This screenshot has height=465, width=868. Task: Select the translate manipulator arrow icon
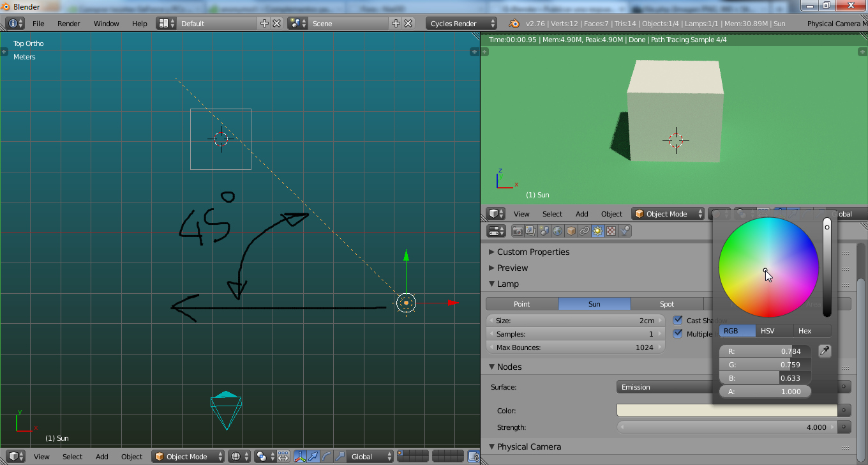[x=313, y=457]
